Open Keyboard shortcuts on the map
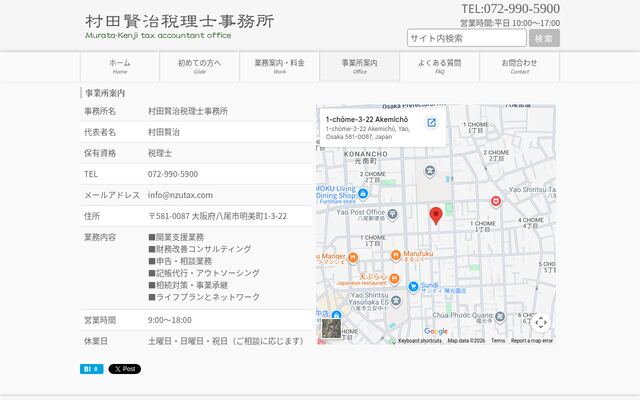640x400 pixels. tap(420, 340)
